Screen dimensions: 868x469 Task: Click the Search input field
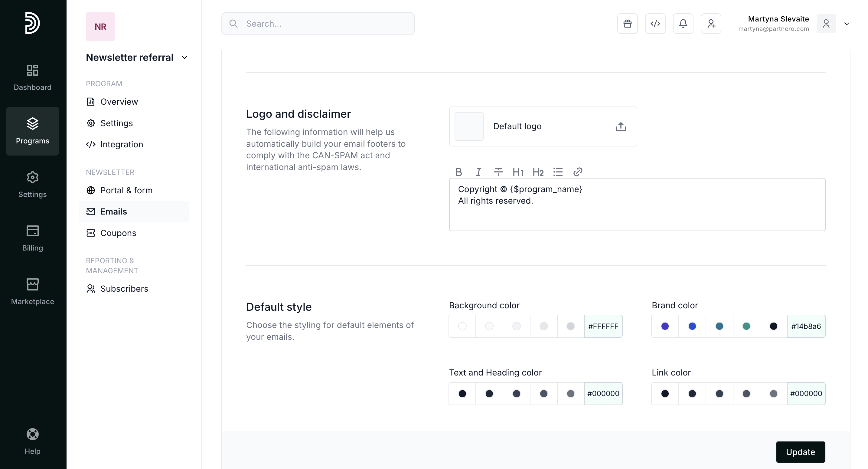tap(318, 24)
